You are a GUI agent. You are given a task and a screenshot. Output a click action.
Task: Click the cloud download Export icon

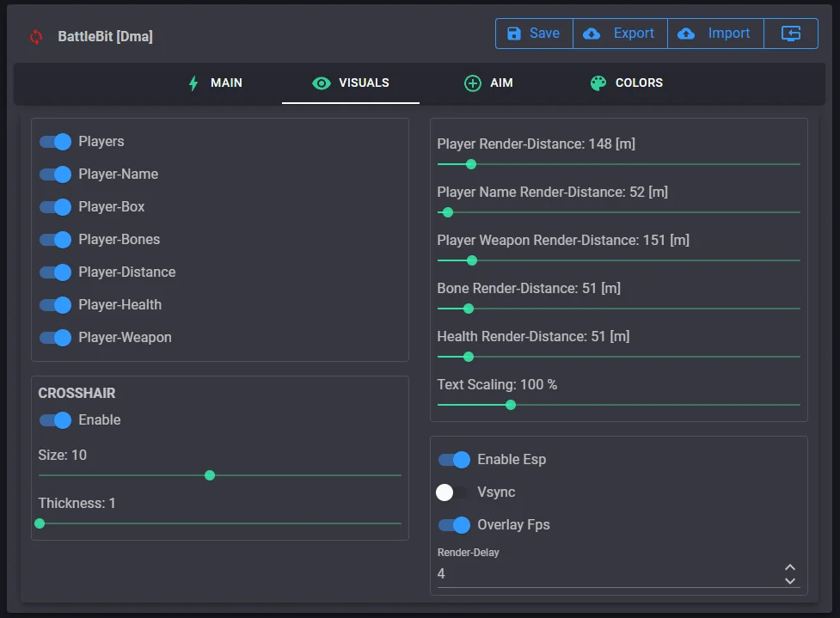click(592, 34)
